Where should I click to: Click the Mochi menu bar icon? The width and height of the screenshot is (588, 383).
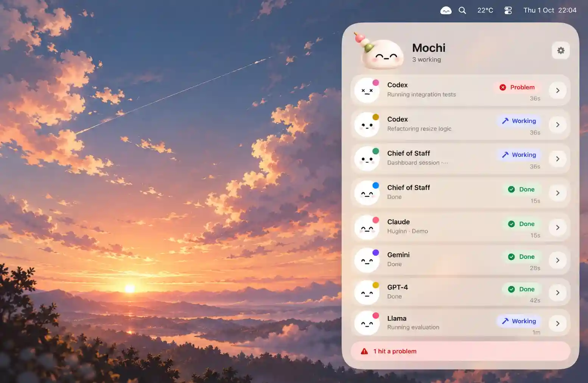click(x=446, y=11)
